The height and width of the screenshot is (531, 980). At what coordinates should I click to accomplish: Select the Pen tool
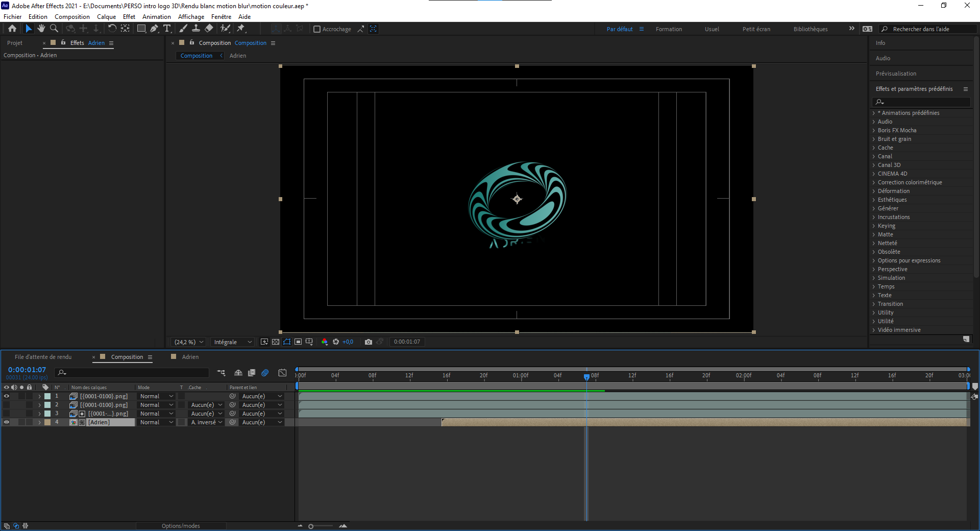click(154, 29)
